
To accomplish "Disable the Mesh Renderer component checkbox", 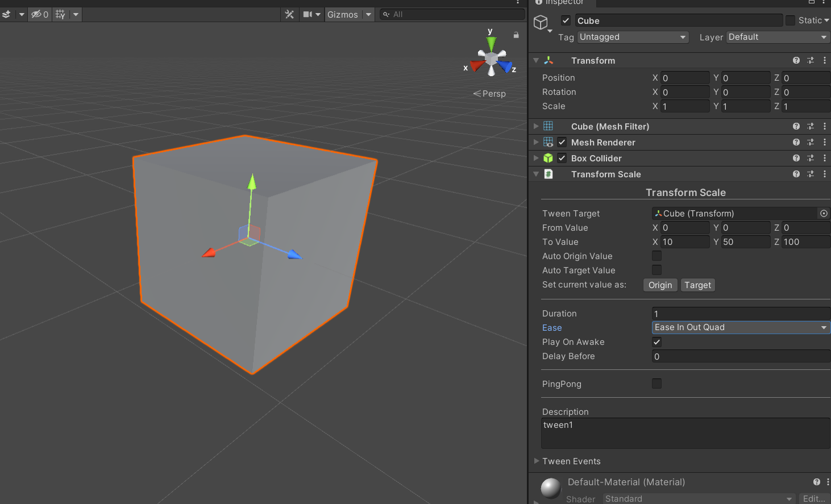I will coord(562,142).
